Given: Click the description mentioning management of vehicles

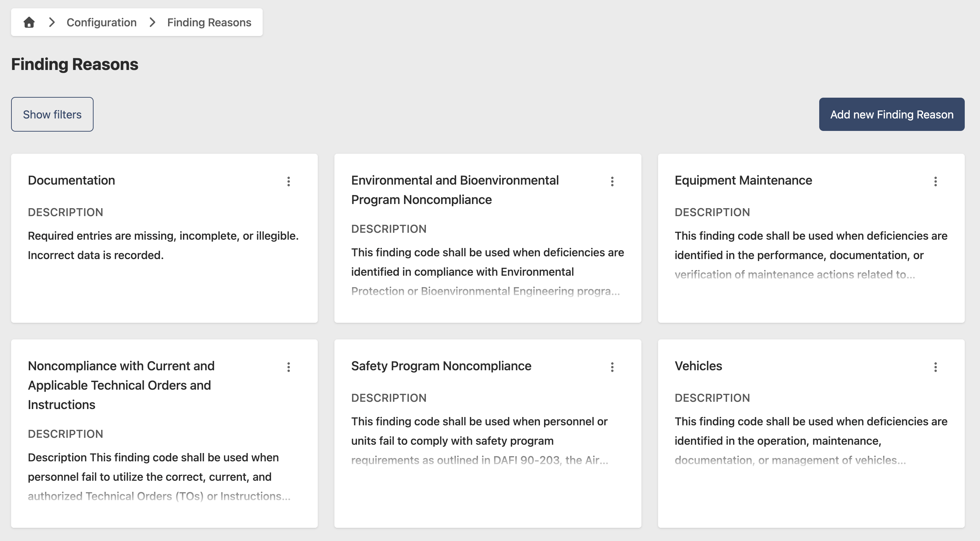Looking at the screenshot, I should tap(811, 441).
